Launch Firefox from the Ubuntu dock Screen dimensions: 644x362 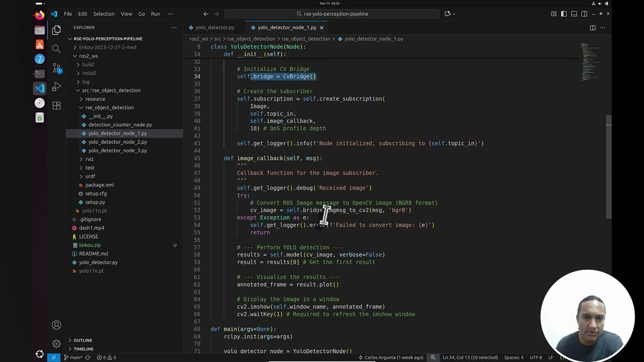tap(39, 15)
